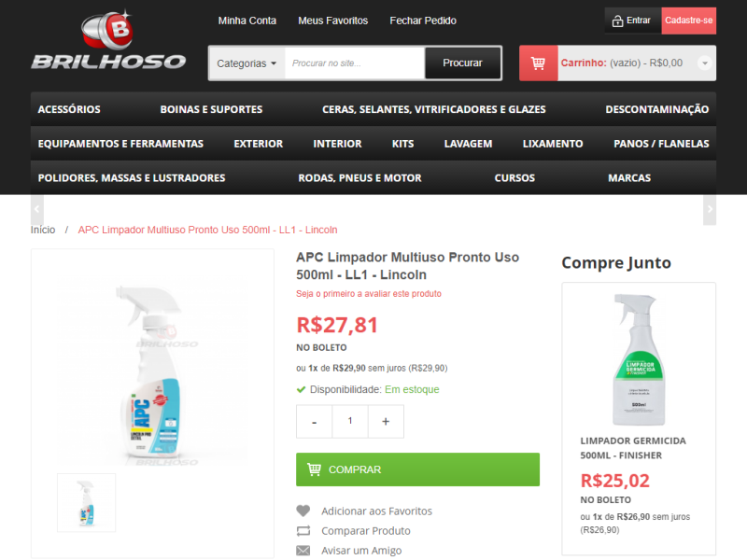Open Marcas in the navigation menu
The width and height of the screenshot is (747, 560).
(x=629, y=178)
